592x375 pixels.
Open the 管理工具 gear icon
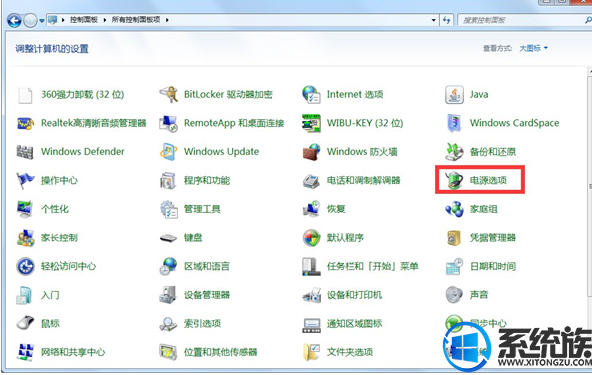pyautogui.click(x=168, y=209)
